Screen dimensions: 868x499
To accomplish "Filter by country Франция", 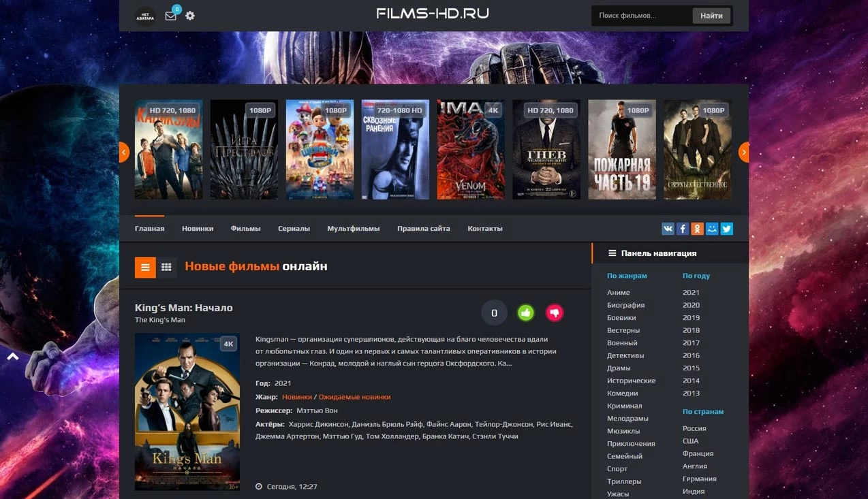I will [x=698, y=454].
